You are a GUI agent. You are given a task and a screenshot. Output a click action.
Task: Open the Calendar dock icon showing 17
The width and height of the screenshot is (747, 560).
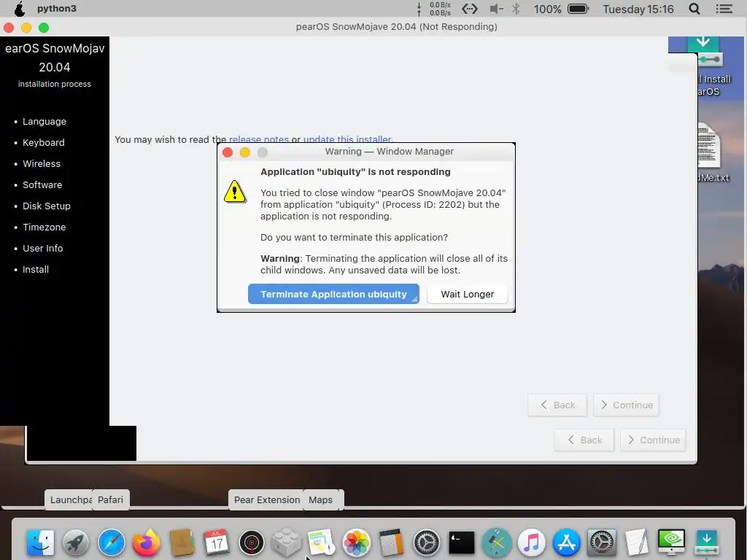pyautogui.click(x=217, y=542)
